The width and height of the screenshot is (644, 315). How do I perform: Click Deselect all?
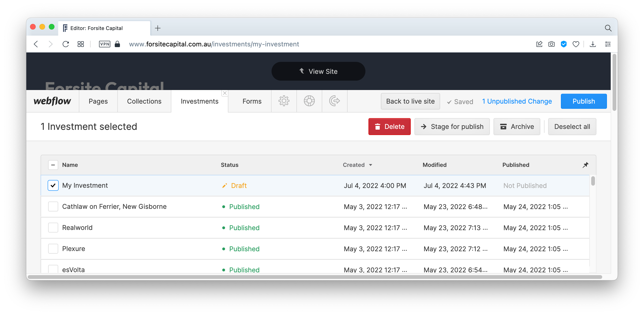(572, 127)
